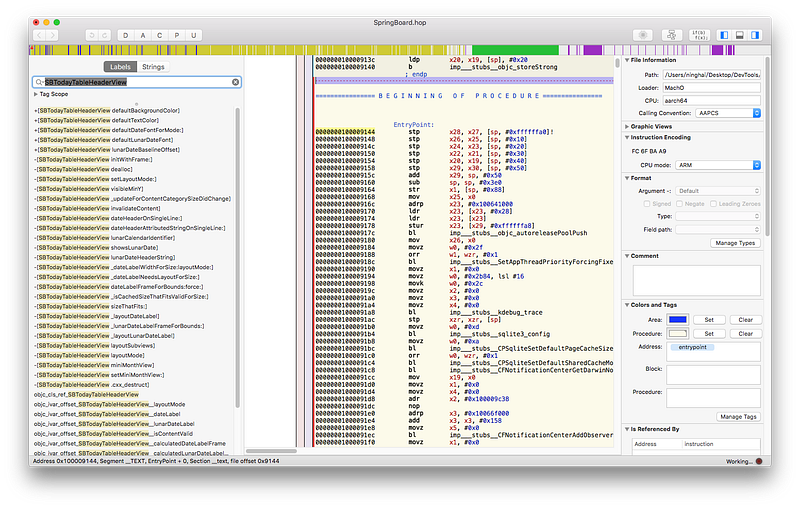Mark selection as Data with D button
This screenshot has height=508, width=800.
[126, 35]
